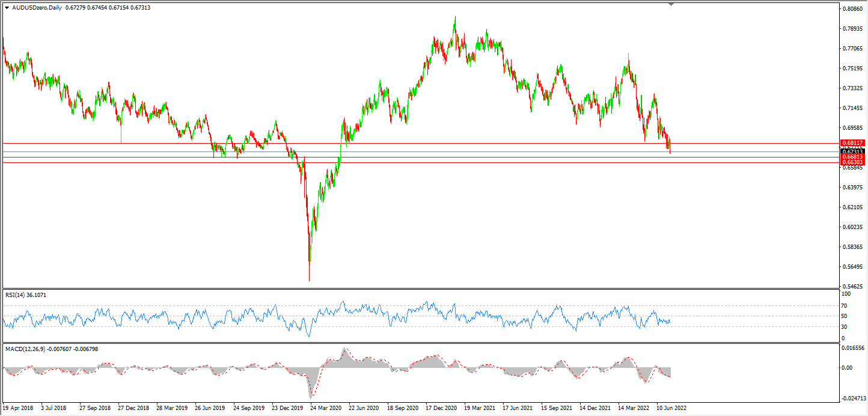Click the 17 Dec 2020 date label

tap(441, 408)
